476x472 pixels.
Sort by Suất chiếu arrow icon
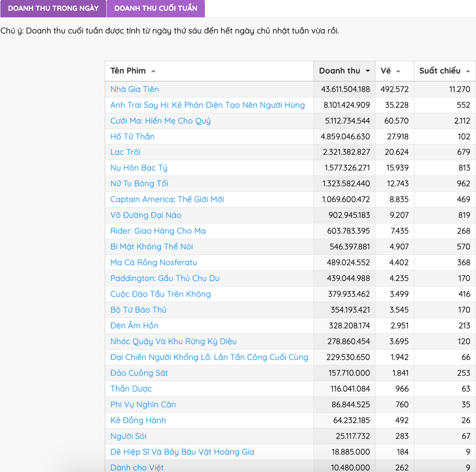point(467,71)
